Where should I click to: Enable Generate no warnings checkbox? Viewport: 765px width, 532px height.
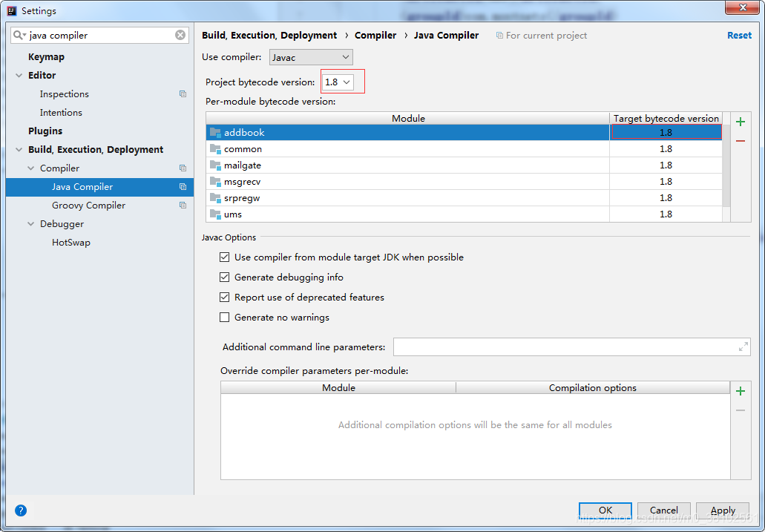tap(224, 318)
